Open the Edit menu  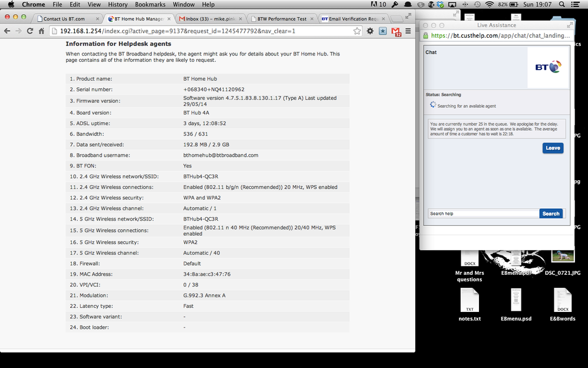tap(75, 4)
